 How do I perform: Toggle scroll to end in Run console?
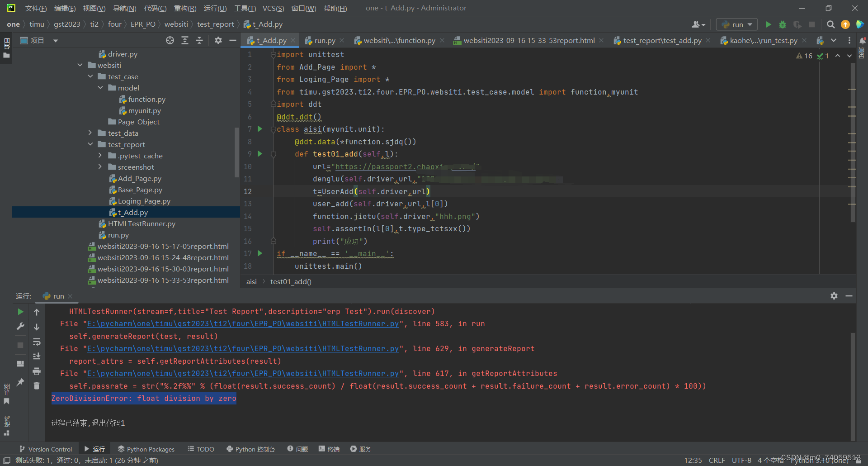(37, 356)
